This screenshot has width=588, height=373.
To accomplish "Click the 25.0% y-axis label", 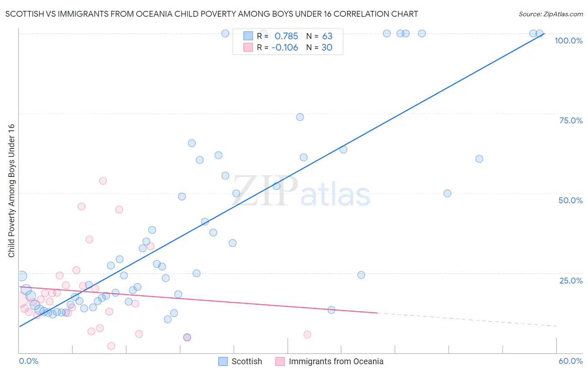I will 571,280.
